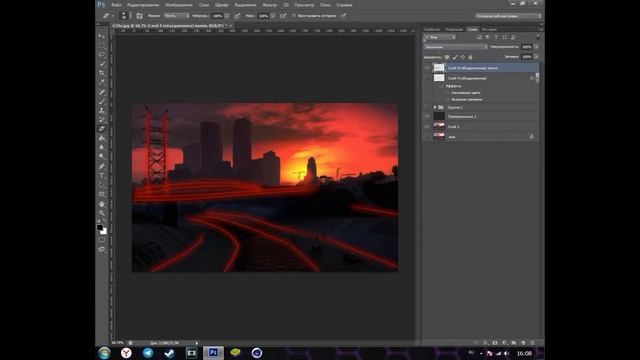The width and height of the screenshot is (640, 360).
Task: Select the History Brush tool
Action: pyautogui.click(x=102, y=119)
